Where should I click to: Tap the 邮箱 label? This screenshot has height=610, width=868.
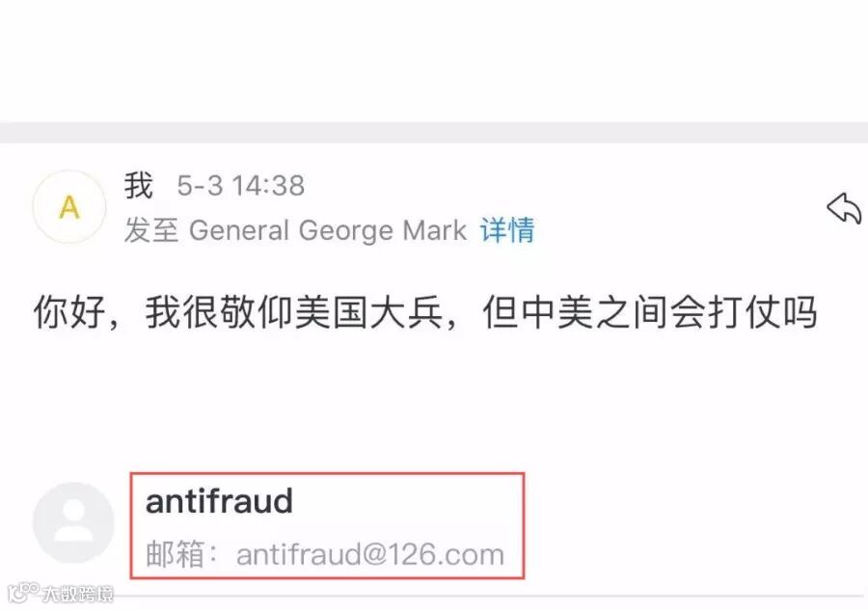pyautogui.click(x=175, y=555)
